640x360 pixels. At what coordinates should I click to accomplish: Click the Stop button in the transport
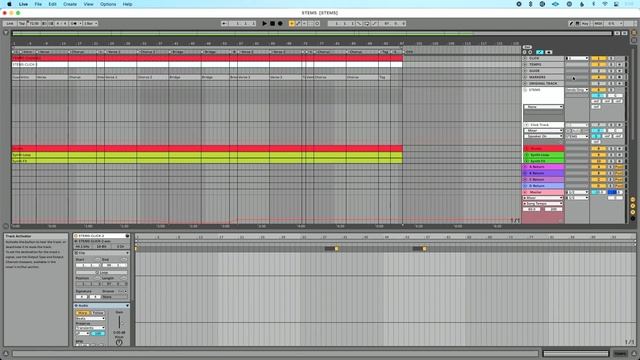[x=272, y=24]
